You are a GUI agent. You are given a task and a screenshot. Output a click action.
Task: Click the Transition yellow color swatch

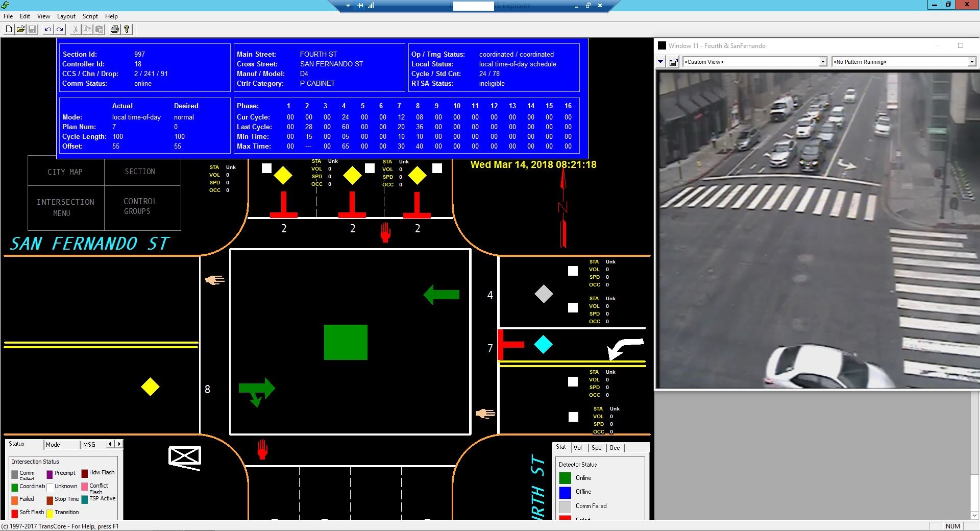51,513
